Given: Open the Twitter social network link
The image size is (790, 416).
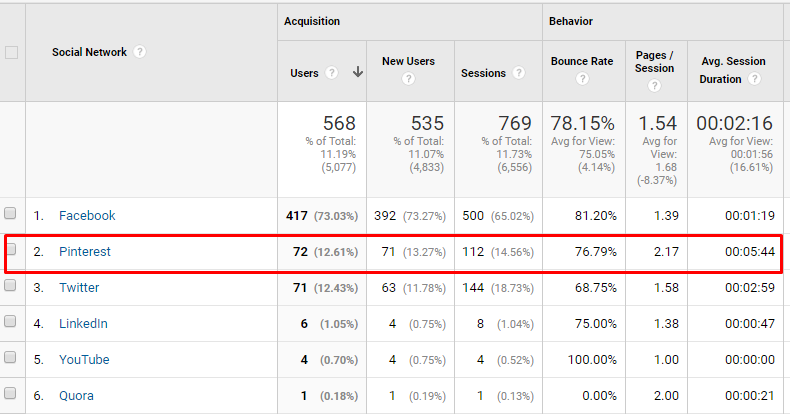Looking at the screenshot, I should (79, 288).
